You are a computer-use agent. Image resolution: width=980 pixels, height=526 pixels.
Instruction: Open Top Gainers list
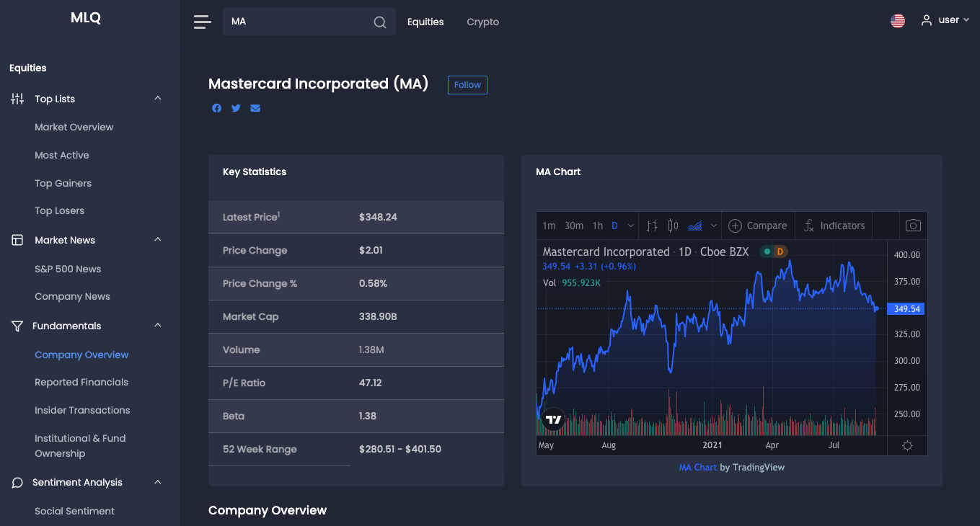click(x=63, y=183)
